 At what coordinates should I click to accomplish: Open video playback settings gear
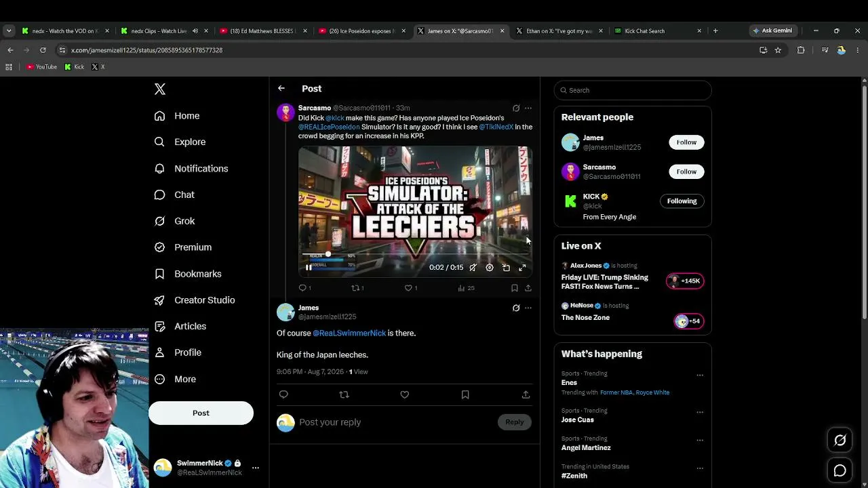(x=490, y=268)
